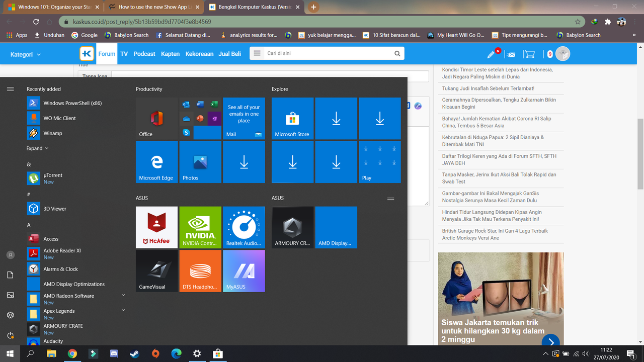644x362 pixels.
Task: Open the McAfee tile
Action: 156,227
